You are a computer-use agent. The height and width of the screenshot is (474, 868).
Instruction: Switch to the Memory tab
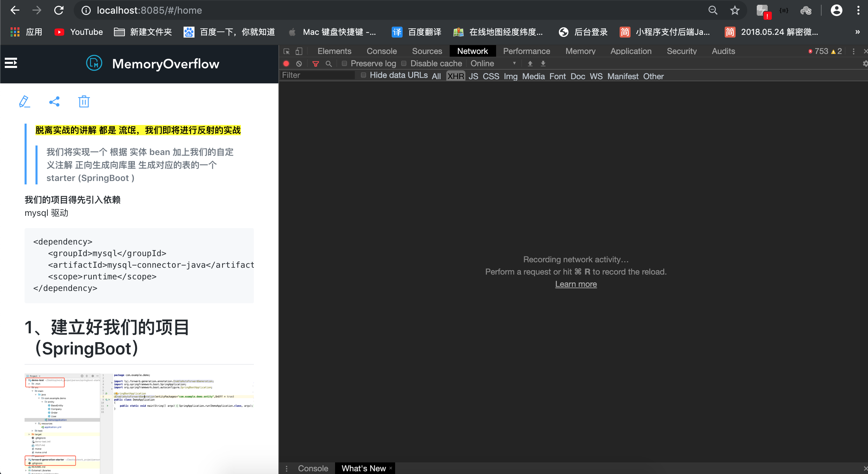(x=580, y=51)
